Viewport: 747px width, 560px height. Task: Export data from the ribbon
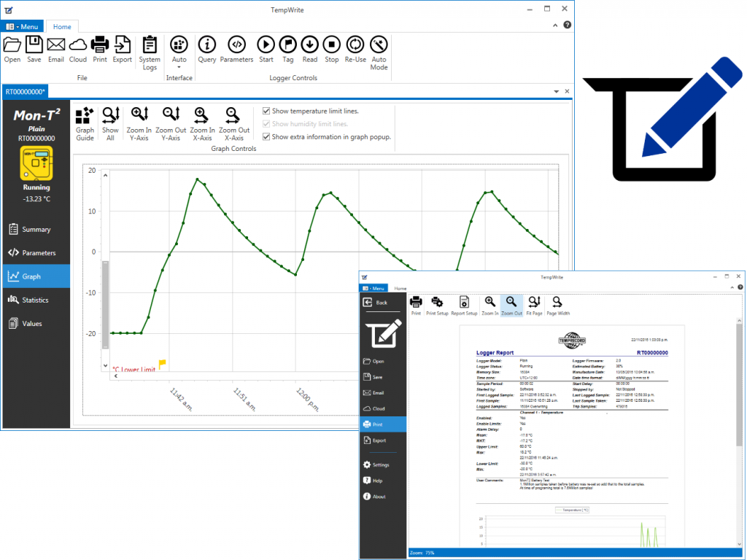[x=122, y=49]
